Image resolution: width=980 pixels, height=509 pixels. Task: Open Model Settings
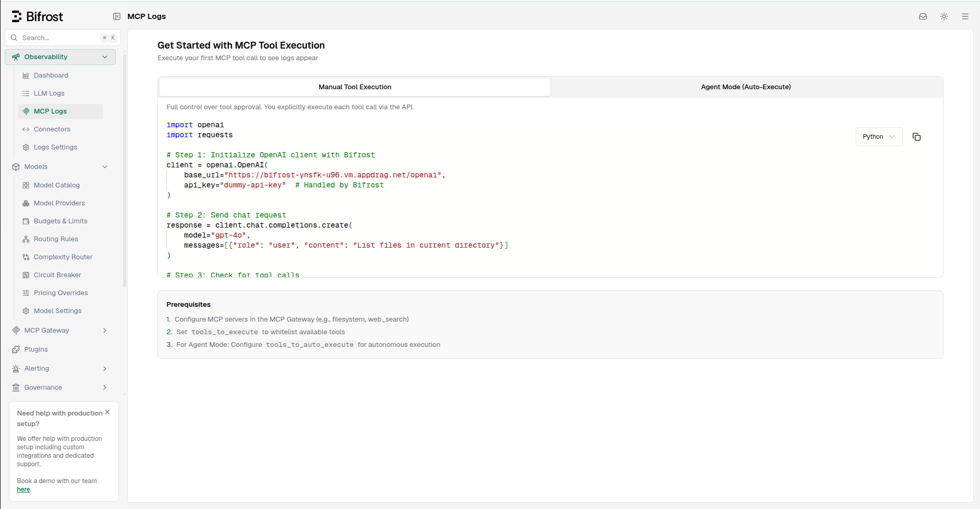[60, 311]
